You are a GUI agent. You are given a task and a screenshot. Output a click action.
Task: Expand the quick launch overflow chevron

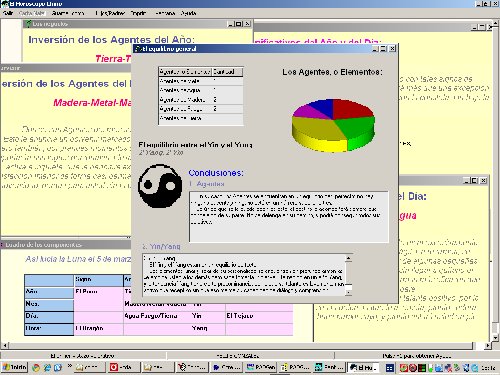(x=70, y=365)
